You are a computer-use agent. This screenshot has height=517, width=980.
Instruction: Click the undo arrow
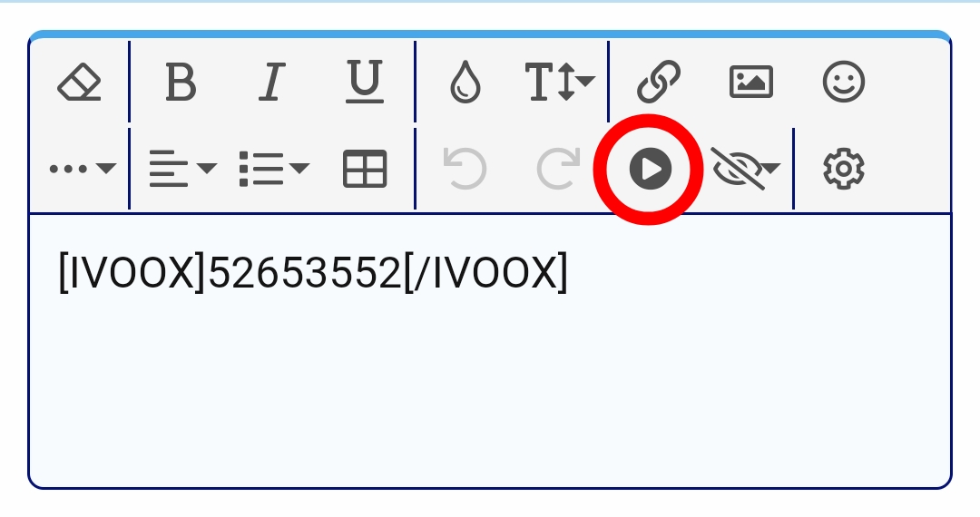(465, 169)
